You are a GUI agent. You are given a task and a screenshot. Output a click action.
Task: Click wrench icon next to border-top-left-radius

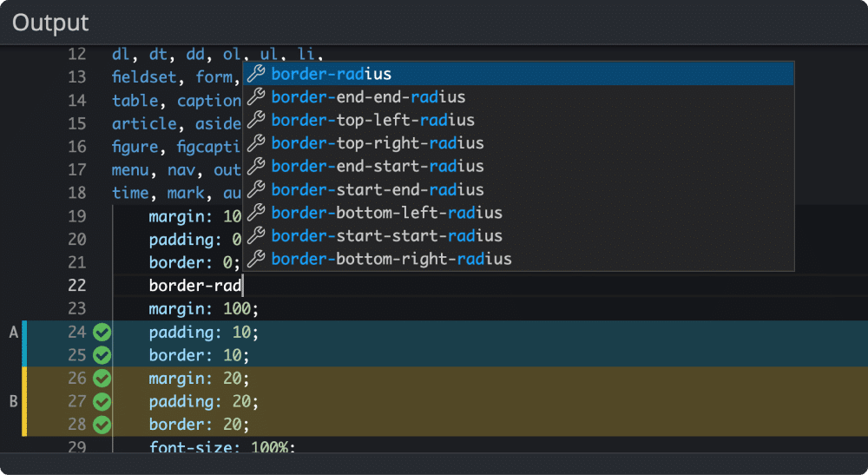coord(256,120)
